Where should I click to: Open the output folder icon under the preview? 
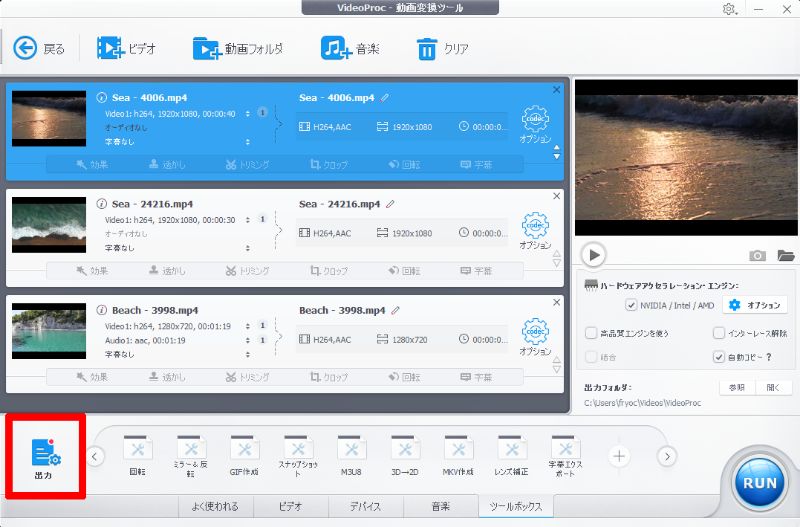click(786, 255)
